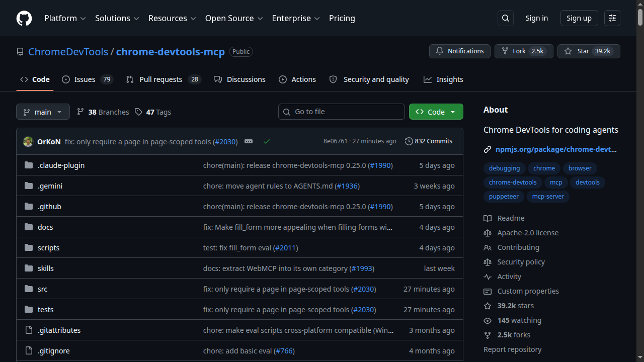Expand the Solutions menu
644x362 pixels.
pyautogui.click(x=117, y=18)
